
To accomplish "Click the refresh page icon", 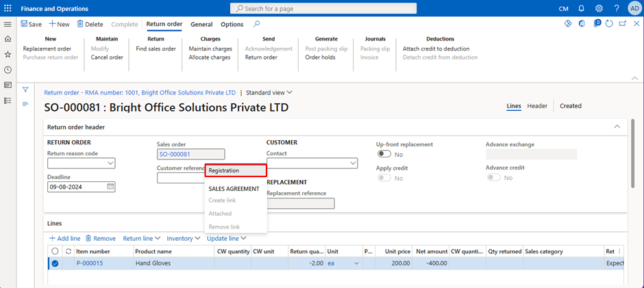I will (x=609, y=23).
